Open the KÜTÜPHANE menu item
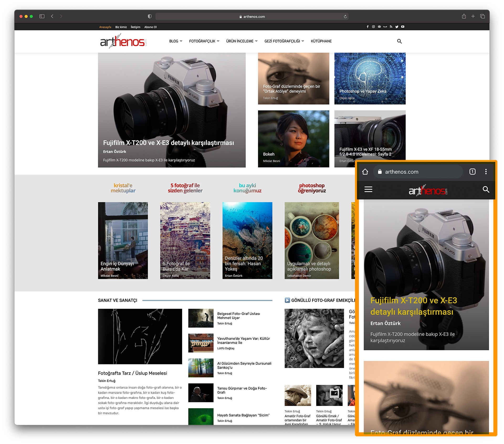The image size is (504, 444). coord(321,41)
